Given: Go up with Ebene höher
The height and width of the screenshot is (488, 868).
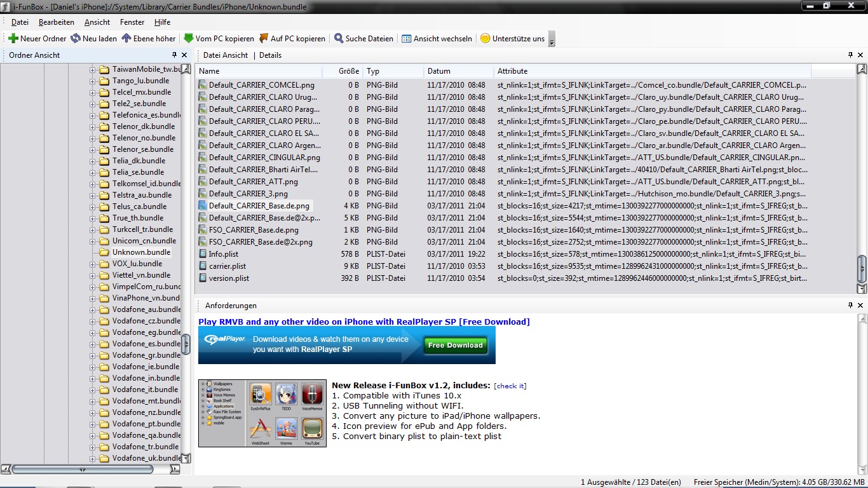Looking at the screenshot, I should click(148, 38).
